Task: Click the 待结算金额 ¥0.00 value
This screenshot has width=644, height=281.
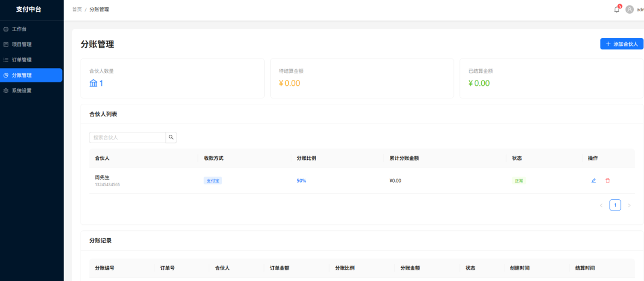Action: tap(290, 83)
